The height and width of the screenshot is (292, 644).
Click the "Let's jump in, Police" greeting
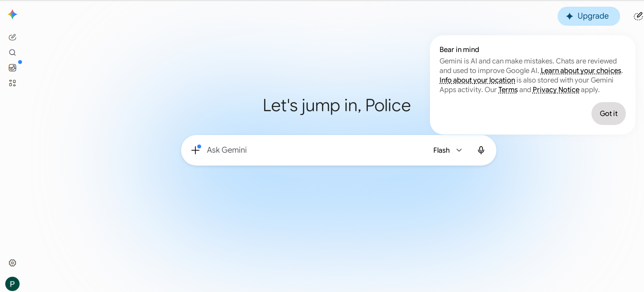click(337, 105)
